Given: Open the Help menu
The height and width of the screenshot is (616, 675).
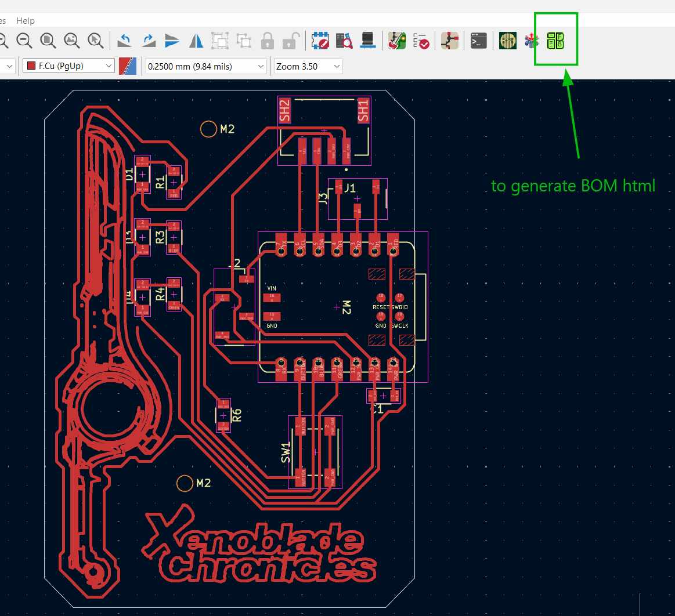Looking at the screenshot, I should pos(26,21).
